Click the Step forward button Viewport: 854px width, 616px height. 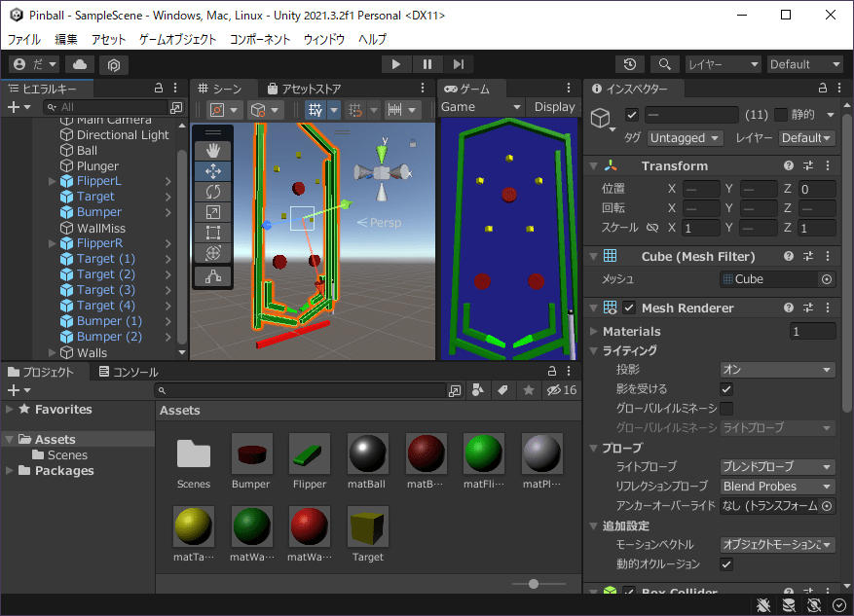[x=458, y=64]
